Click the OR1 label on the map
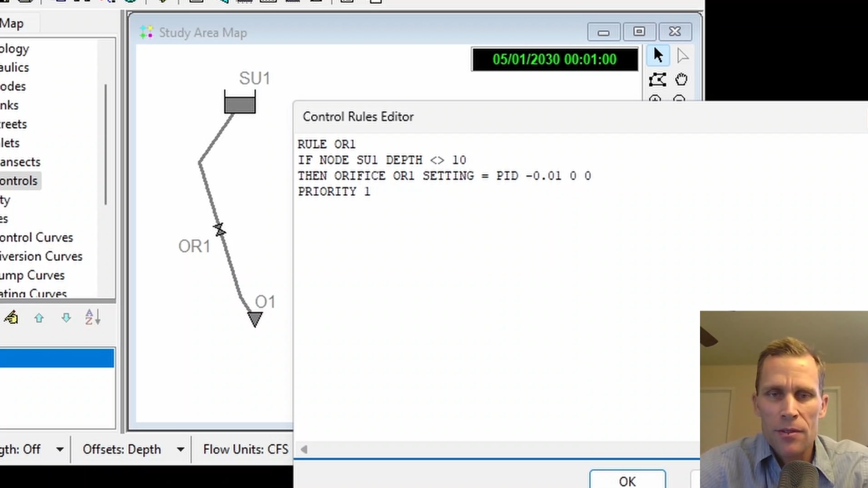 click(x=194, y=246)
